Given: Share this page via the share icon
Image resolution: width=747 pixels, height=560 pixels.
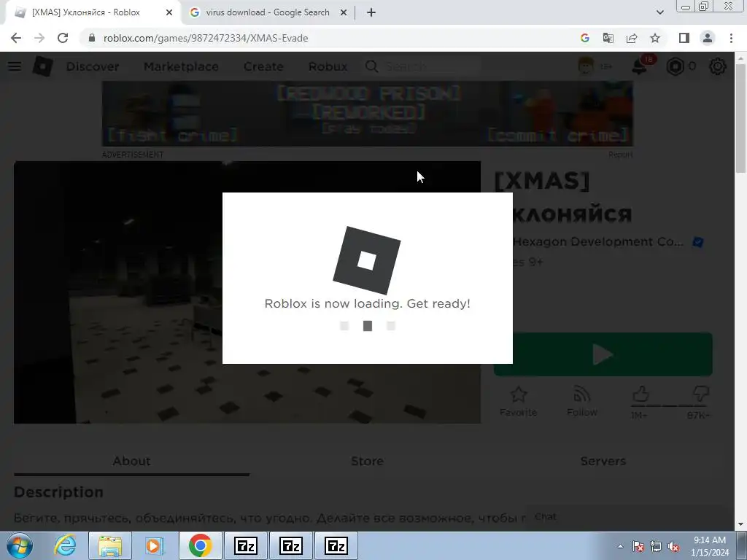Looking at the screenshot, I should coord(632,38).
